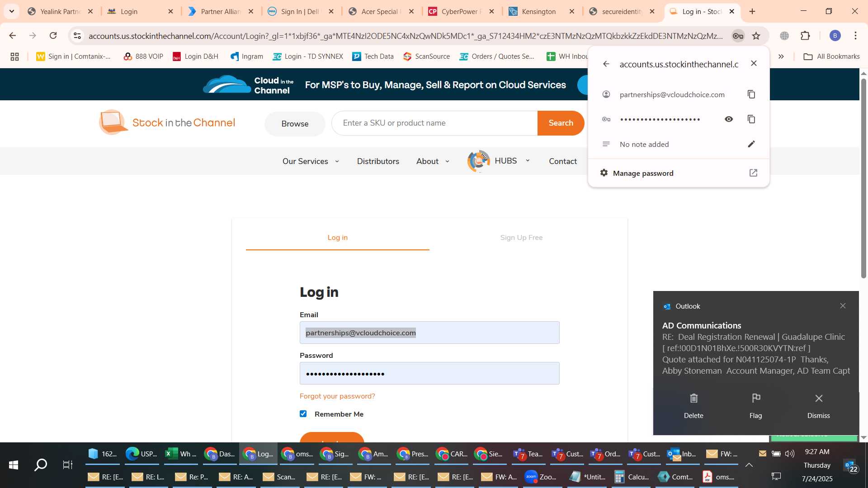Navigate back in browser
Screen dimensions: 868x488
(x=13, y=36)
